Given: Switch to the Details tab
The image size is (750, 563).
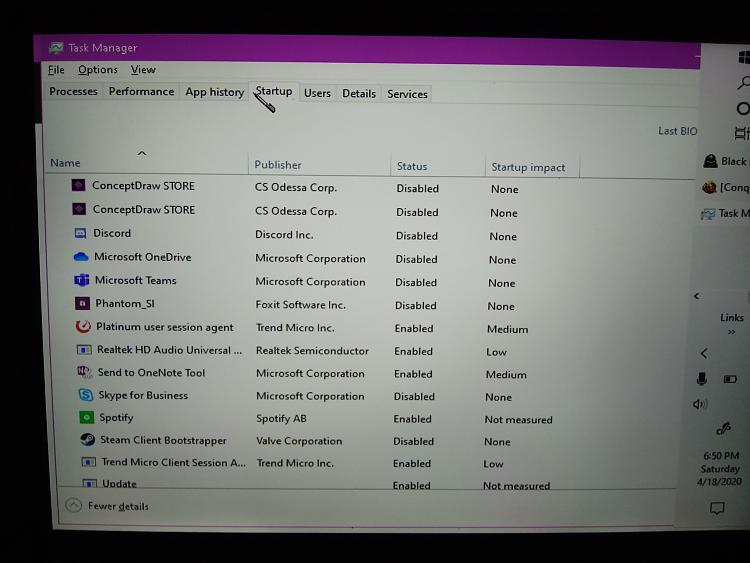Looking at the screenshot, I should 359,94.
